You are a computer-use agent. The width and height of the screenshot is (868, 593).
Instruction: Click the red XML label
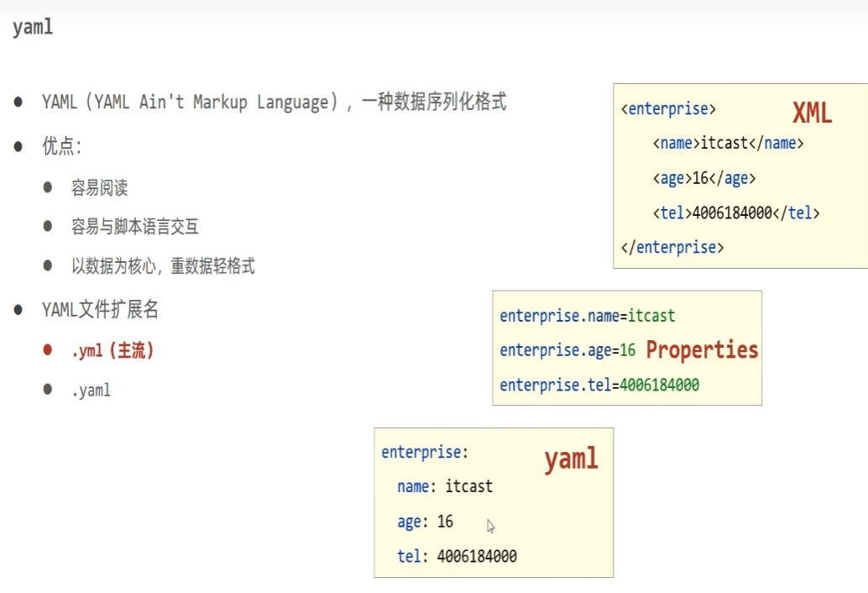point(812,113)
